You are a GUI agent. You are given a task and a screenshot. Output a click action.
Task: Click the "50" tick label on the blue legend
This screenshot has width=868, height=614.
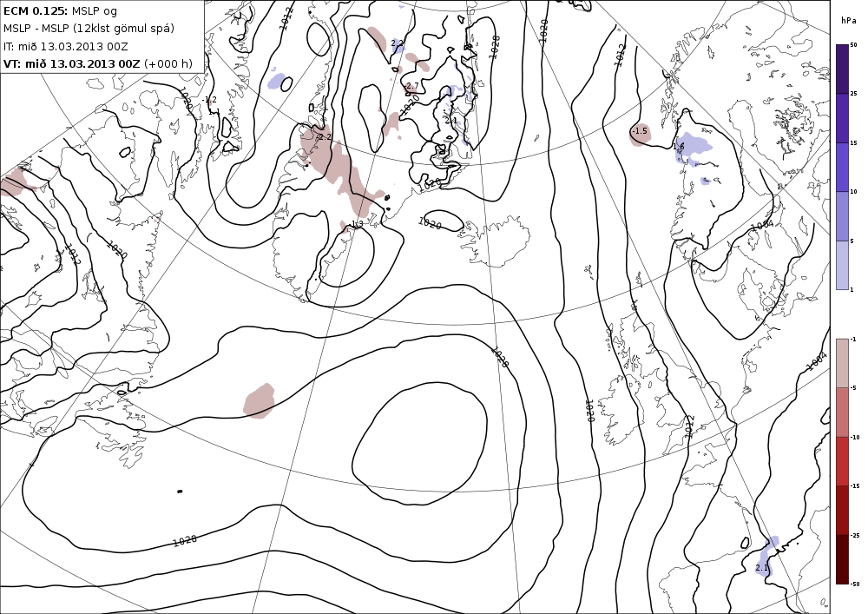853,45
